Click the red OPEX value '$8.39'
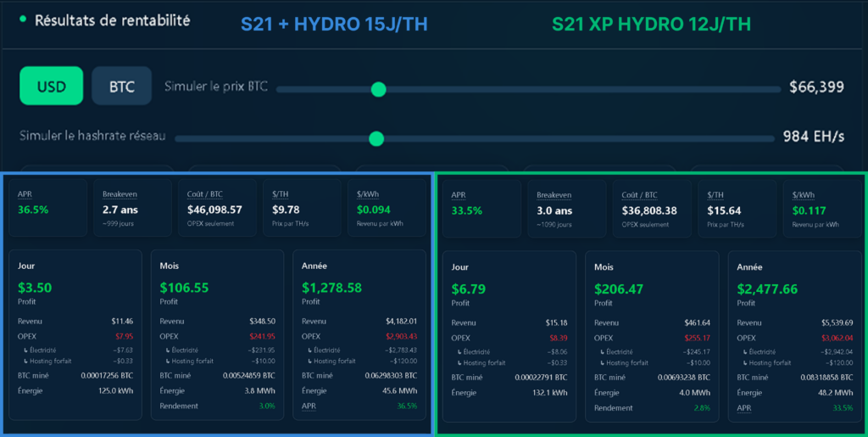This screenshot has width=868, height=437. pos(559,338)
